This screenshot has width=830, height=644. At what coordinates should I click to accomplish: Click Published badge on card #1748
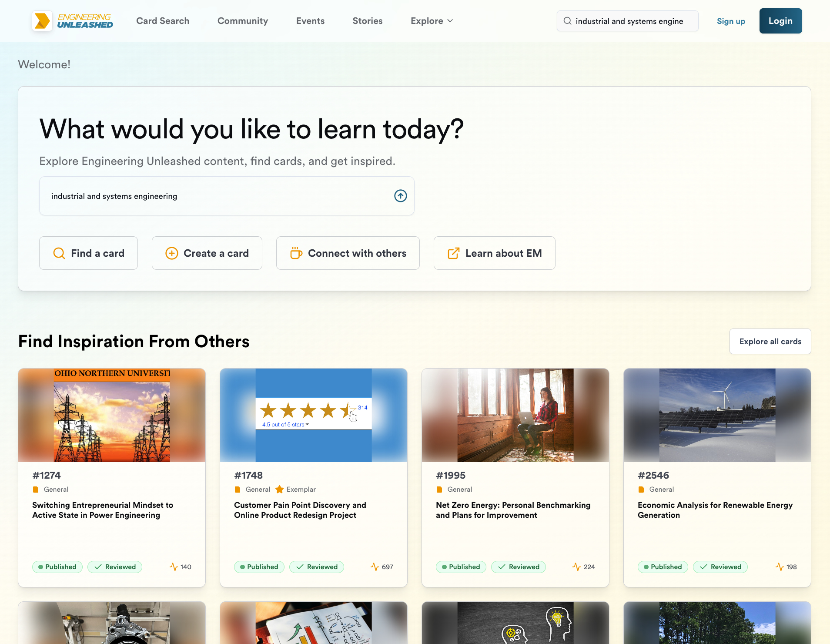(x=259, y=567)
